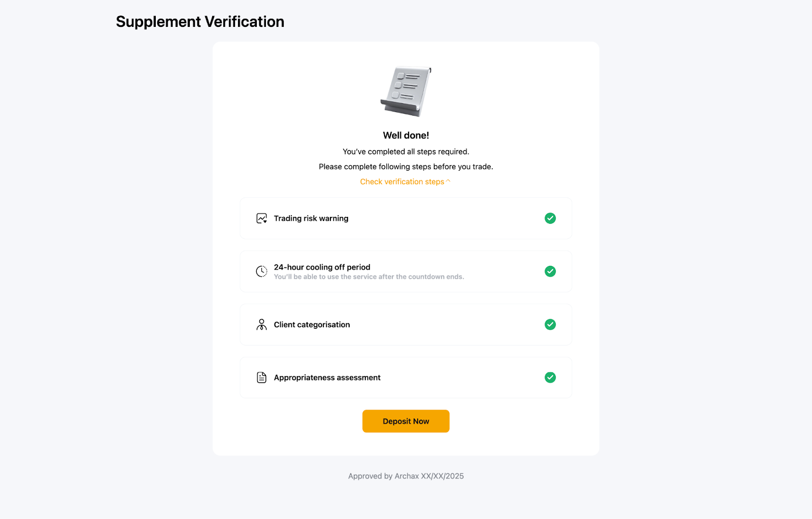The width and height of the screenshot is (812, 519).
Task: Click the Supplement Verification page heading
Action: 200,22
